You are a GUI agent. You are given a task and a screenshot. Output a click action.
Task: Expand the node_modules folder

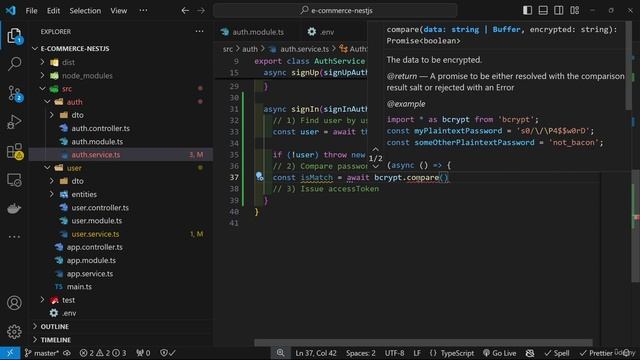[x=42, y=76]
